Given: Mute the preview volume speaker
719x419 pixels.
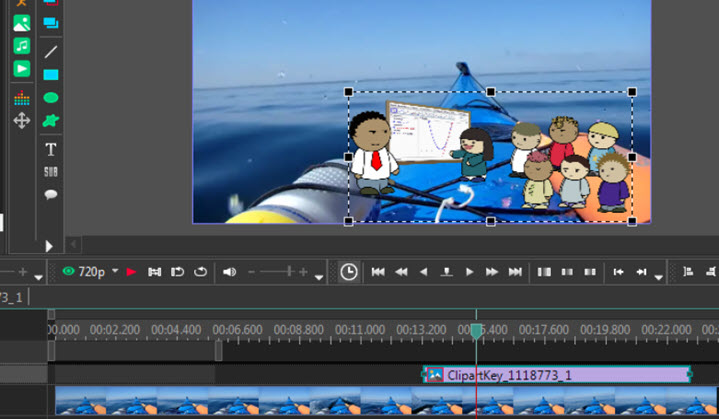Looking at the screenshot, I should [229, 272].
